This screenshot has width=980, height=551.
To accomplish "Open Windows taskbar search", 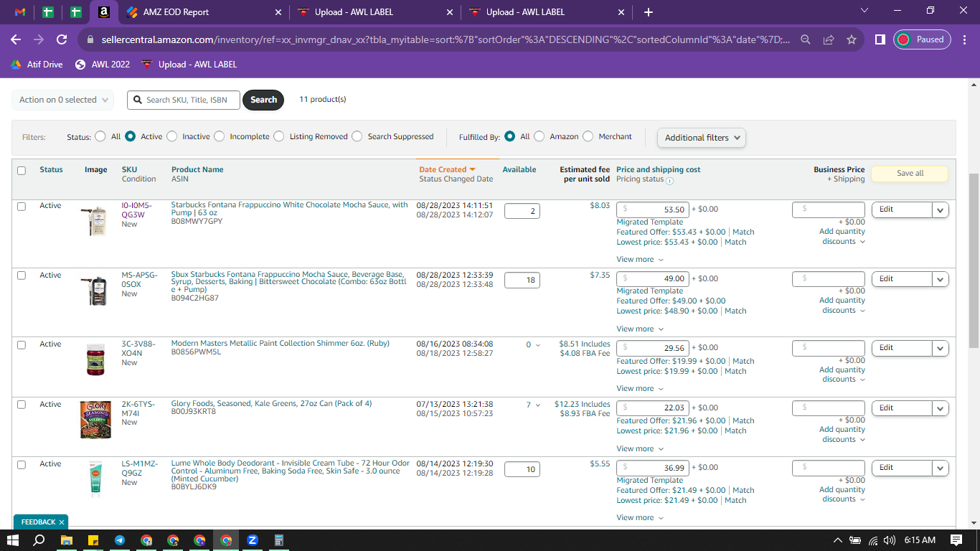I will click(39, 540).
